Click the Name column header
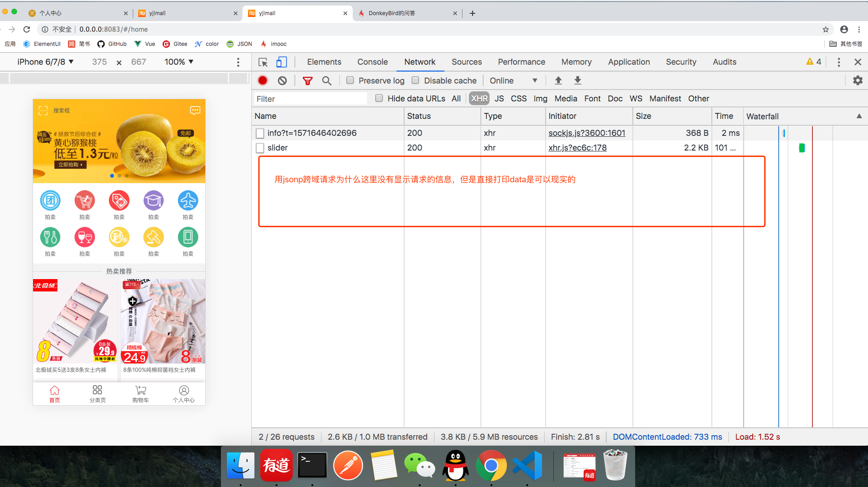Image resolution: width=868 pixels, height=487 pixels. point(328,116)
